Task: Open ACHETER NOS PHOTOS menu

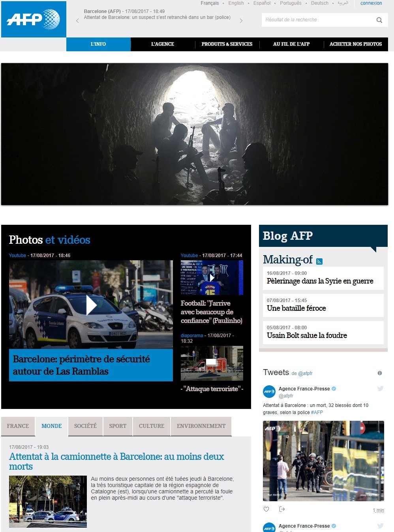Action: tap(356, 44)
